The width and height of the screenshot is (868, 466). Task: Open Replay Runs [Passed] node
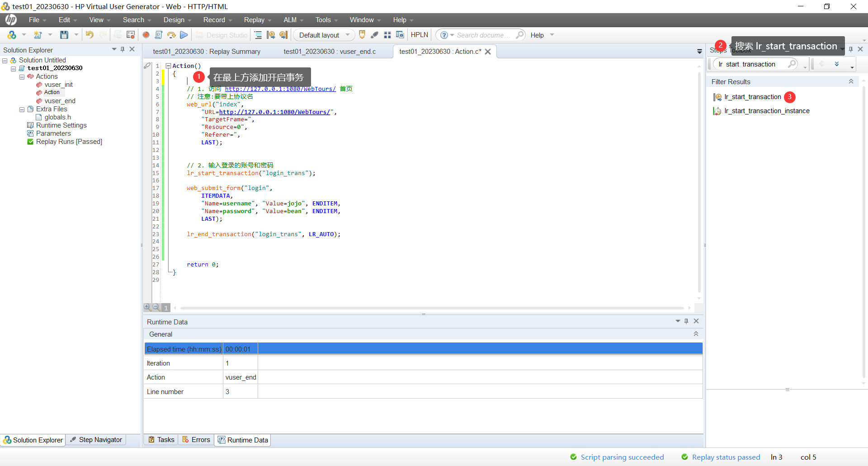click(69, 142)
